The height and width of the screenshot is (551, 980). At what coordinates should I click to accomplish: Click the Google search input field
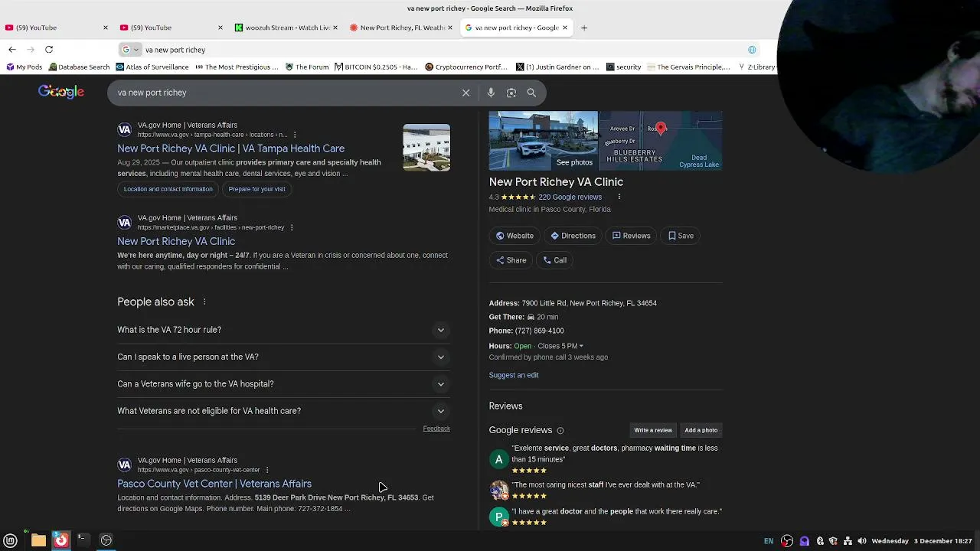(287, 93)
